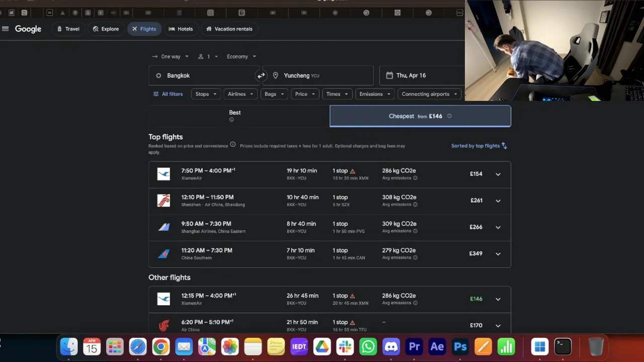
Task: Open the Airlines filter dropdown
Action: pyautogui.click(x=240, y=94)
